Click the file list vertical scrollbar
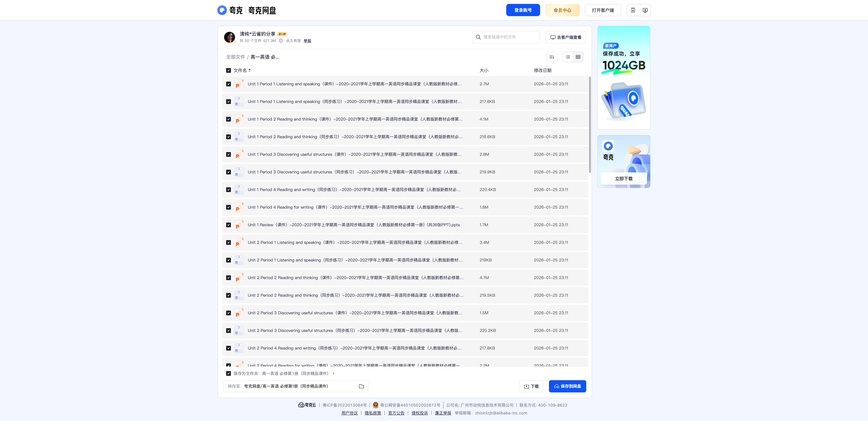 pos(590,125)
